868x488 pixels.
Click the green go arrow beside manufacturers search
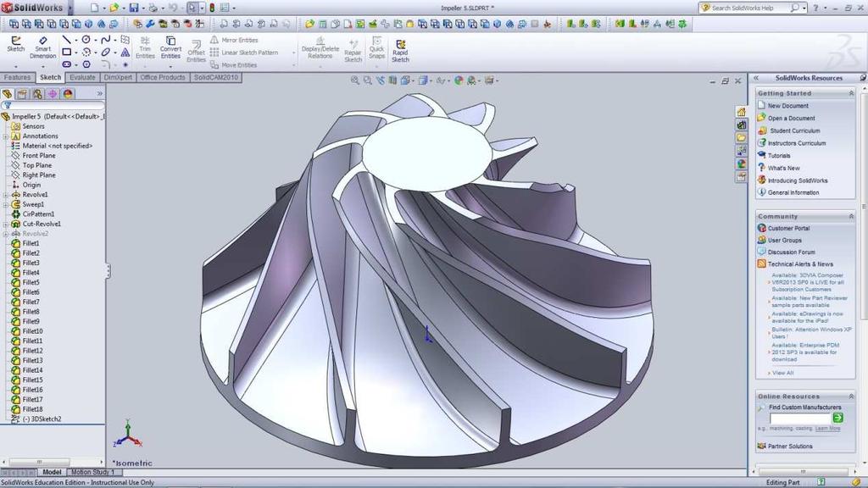[x=838, y=419]
